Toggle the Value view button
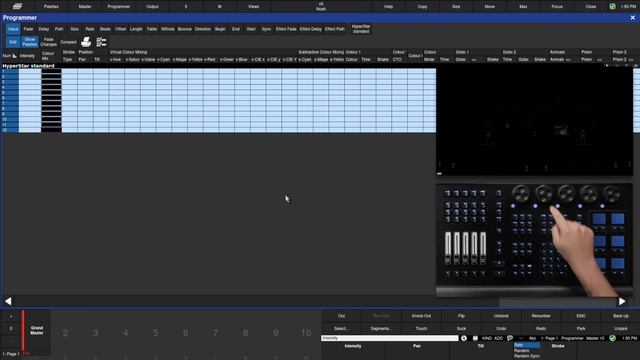 click(x=13, y=29)
